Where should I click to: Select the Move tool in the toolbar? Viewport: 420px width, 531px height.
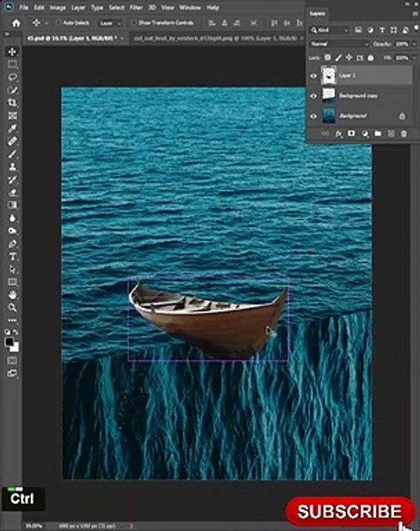point(13,52)
